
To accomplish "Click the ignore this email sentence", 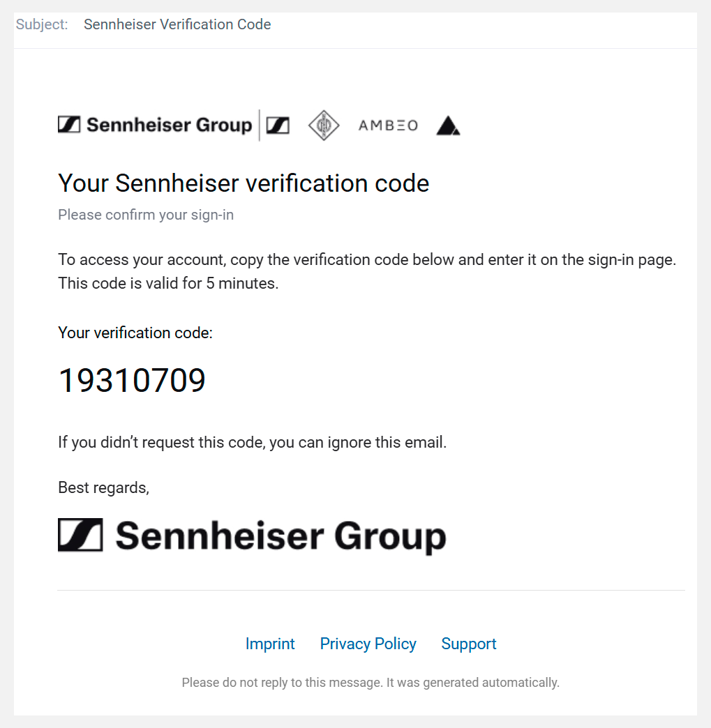I will 252,442.
